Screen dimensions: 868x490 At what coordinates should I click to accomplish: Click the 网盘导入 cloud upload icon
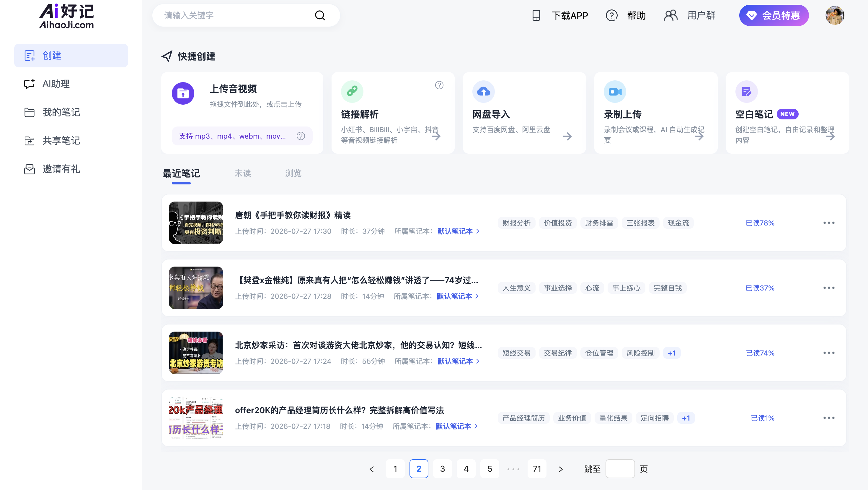(x=483, y=91)
